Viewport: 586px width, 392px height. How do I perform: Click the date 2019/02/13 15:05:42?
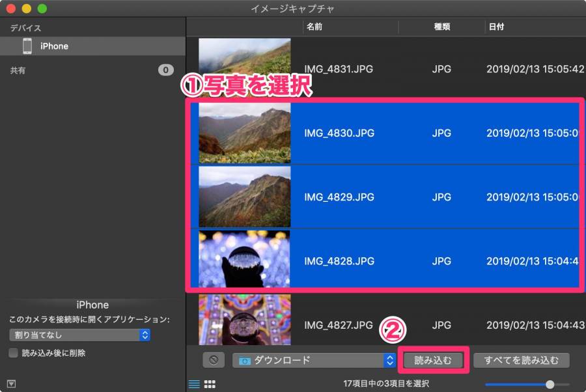click(535, 69)
